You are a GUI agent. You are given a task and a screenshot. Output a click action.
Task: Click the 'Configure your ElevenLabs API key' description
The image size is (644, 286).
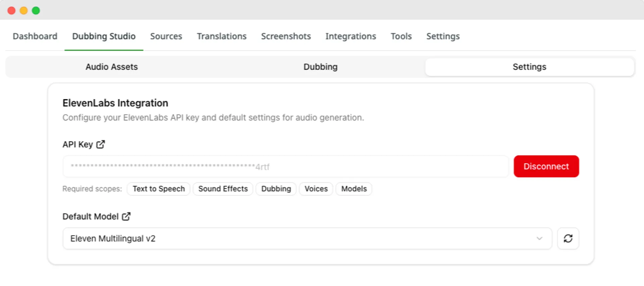coord(213,118)
